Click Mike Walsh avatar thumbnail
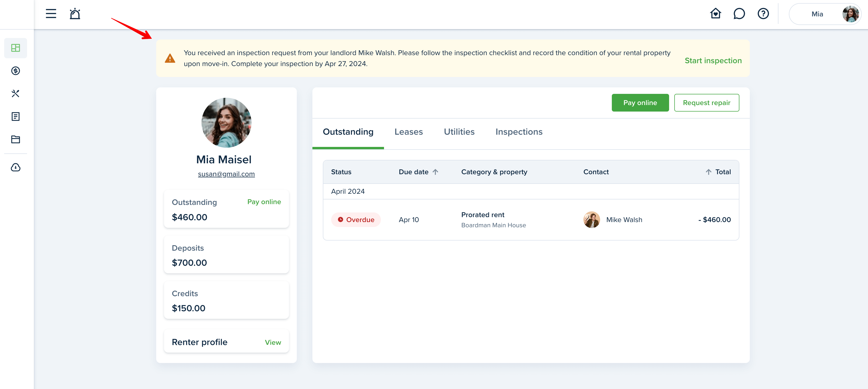The image size is (868, 389). coord(591,220)
